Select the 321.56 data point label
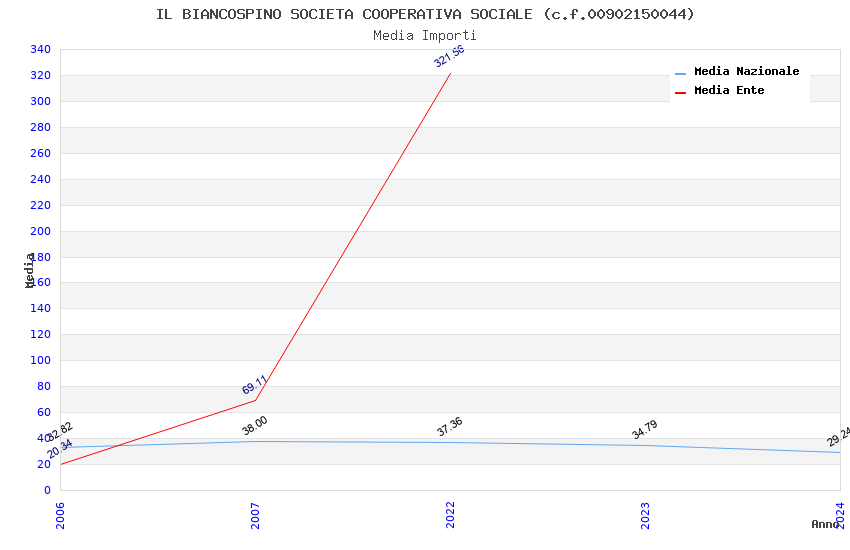 (449, 56)
